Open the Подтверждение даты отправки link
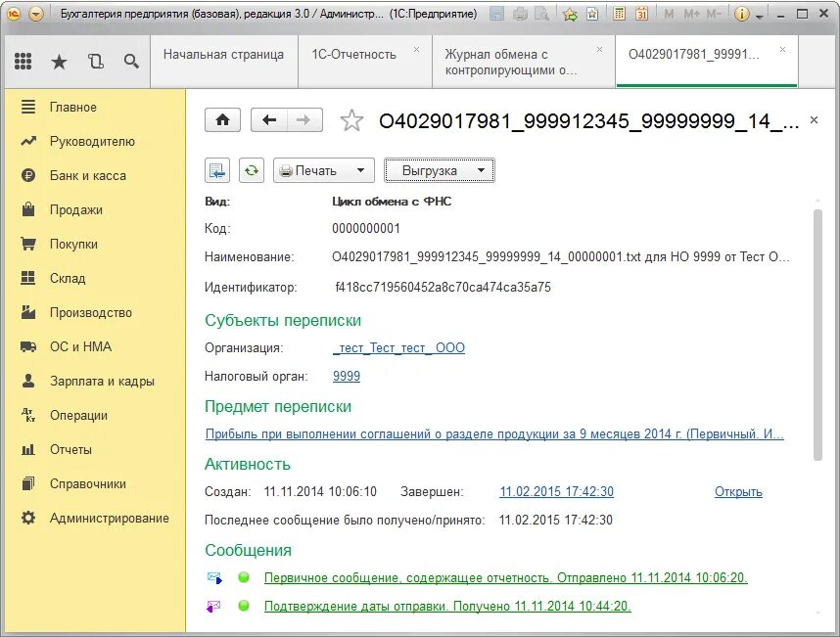The width and height of the screenshot is (840, 637). click(x=447, y=606)
